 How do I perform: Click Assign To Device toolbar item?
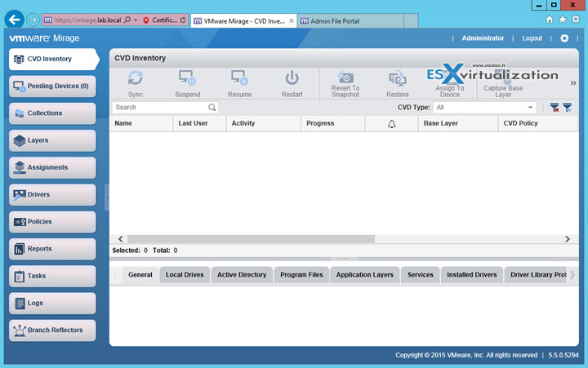[450, 85]
